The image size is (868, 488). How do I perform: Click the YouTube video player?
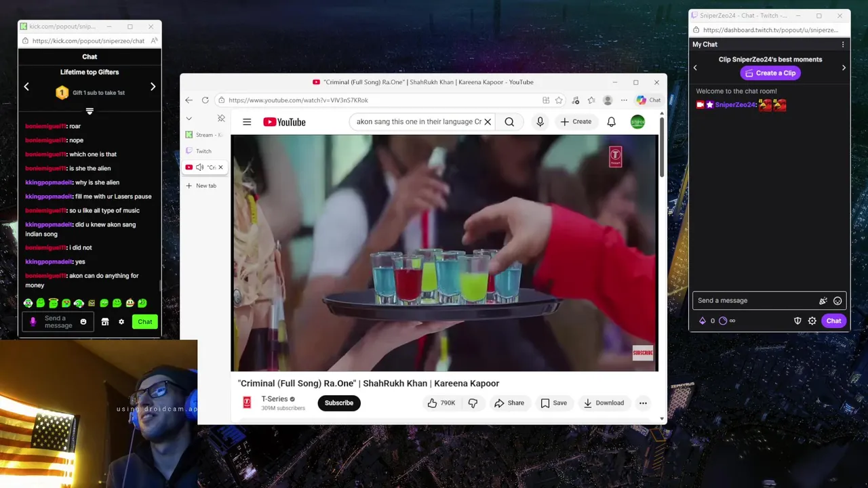tap(444, 253)
